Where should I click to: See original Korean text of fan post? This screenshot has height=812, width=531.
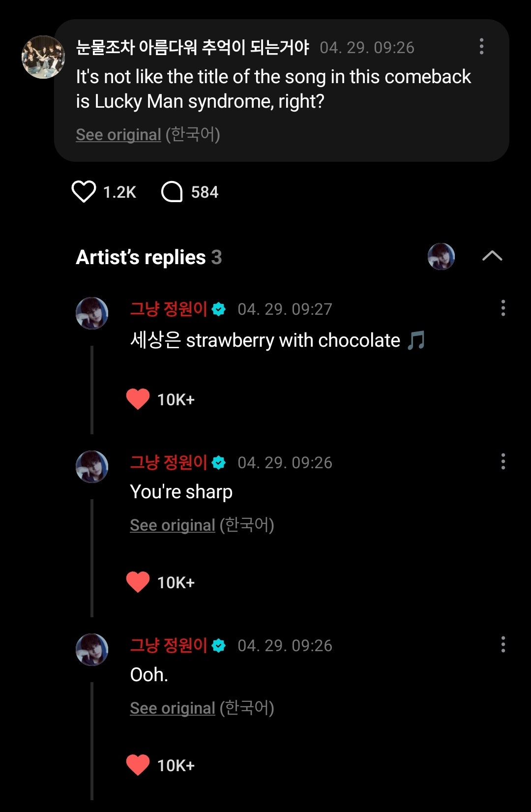tap(118, 135)
